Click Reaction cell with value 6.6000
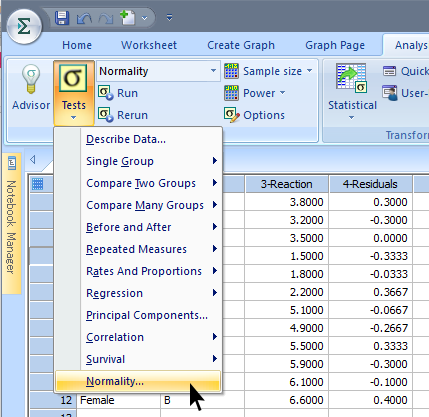The image size is (429, 417). (x=287, y=400)
